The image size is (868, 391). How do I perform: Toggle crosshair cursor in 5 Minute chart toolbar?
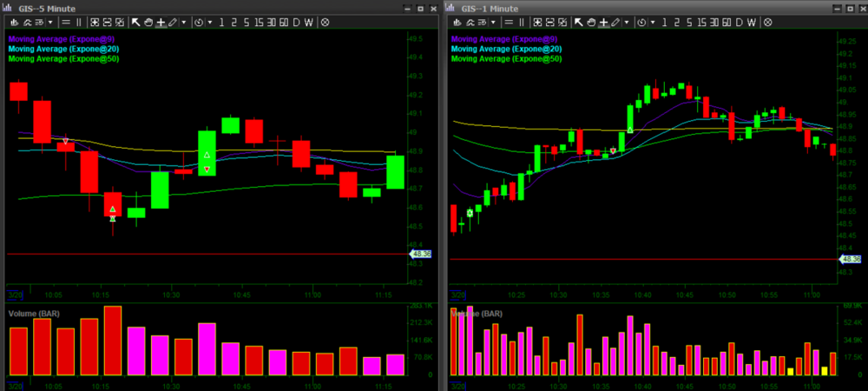click(x=161, y=22)
